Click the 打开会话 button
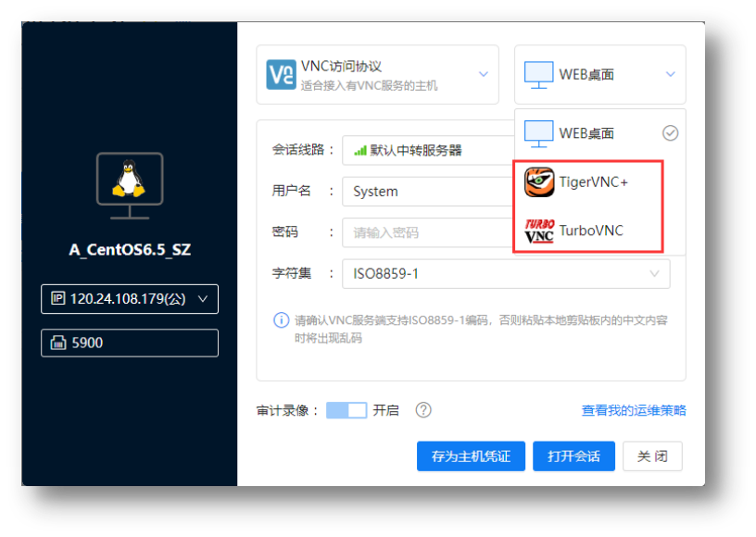756x537 pixels. pos(573,456)
